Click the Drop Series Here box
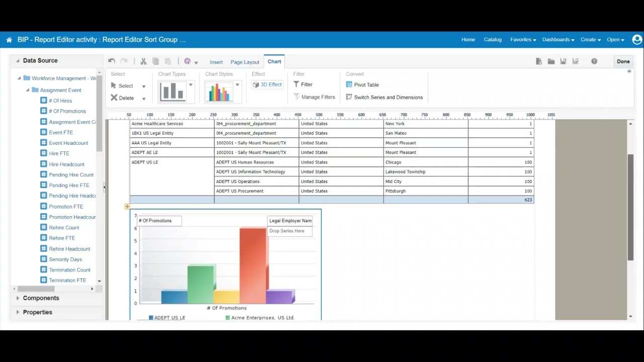The width and height of the screenshot is (644, 362). pos(290,231)
